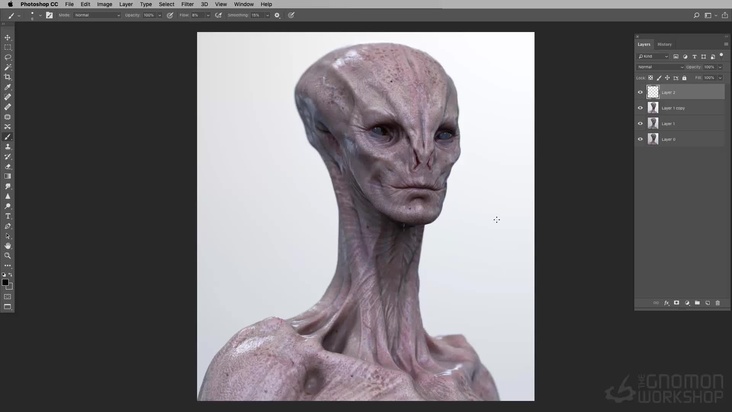The width and height of the screenshot is (732, 412).
Task: Select the Type tool
Action: [7, 216]
